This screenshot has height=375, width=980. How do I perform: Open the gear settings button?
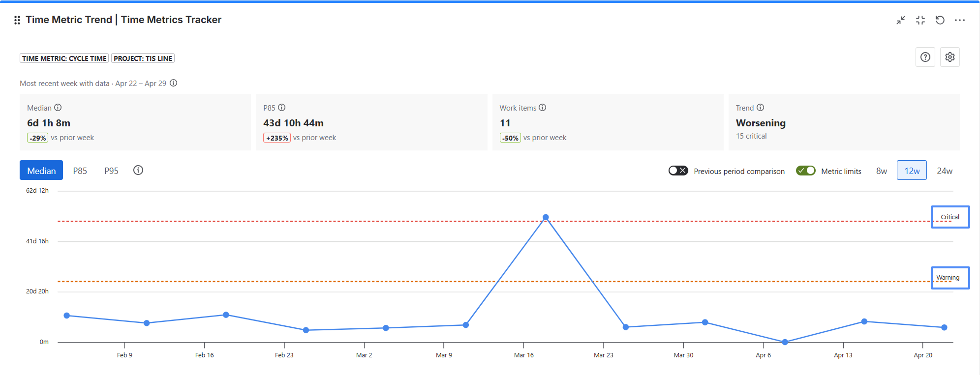pyautogui.click(x=950, y=57)
